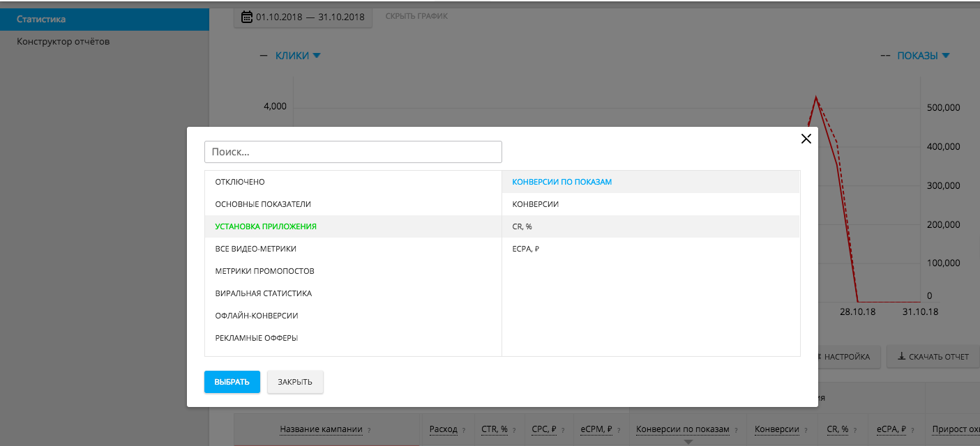Select the eCPA, ₽ metric option
Image resolution: width=980 pixels, height=446 pixels.
click(x=525, y=249)
